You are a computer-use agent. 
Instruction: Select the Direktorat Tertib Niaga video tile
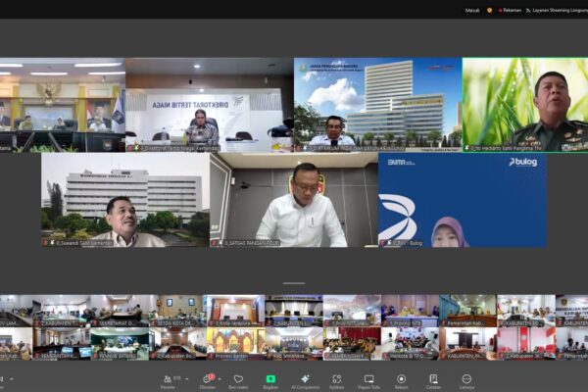click(210, 105)
